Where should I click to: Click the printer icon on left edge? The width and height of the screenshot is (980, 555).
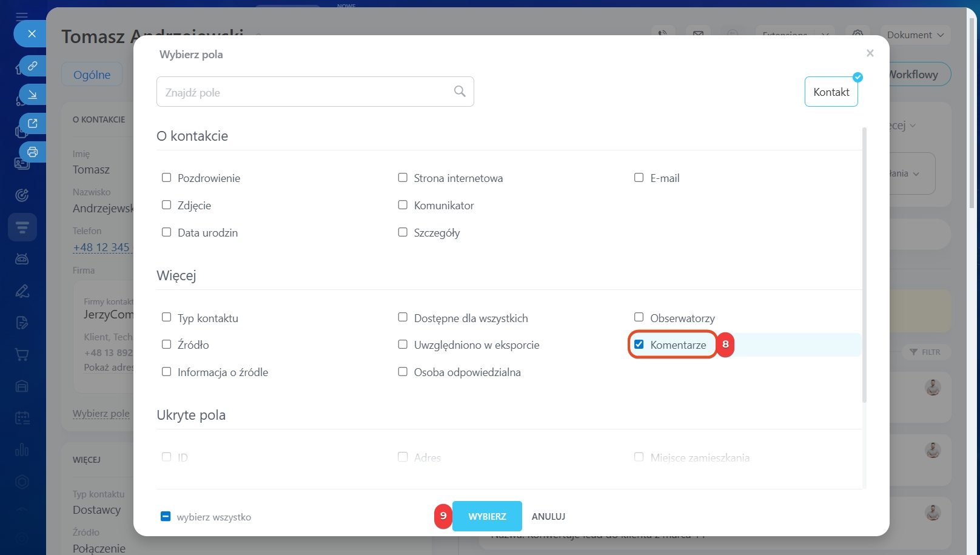point(33,152)
